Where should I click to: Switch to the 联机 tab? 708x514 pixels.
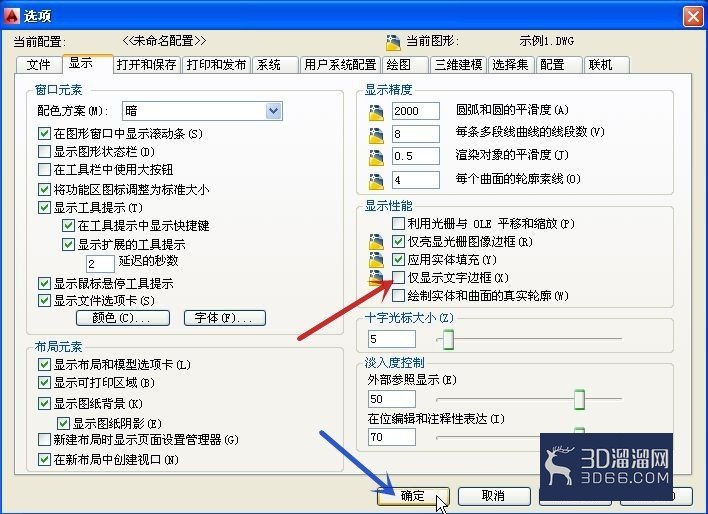[x=606, y=65]
